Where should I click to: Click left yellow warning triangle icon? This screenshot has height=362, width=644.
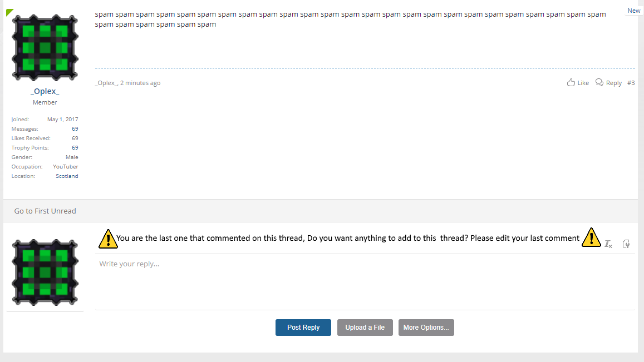[108, 239]
